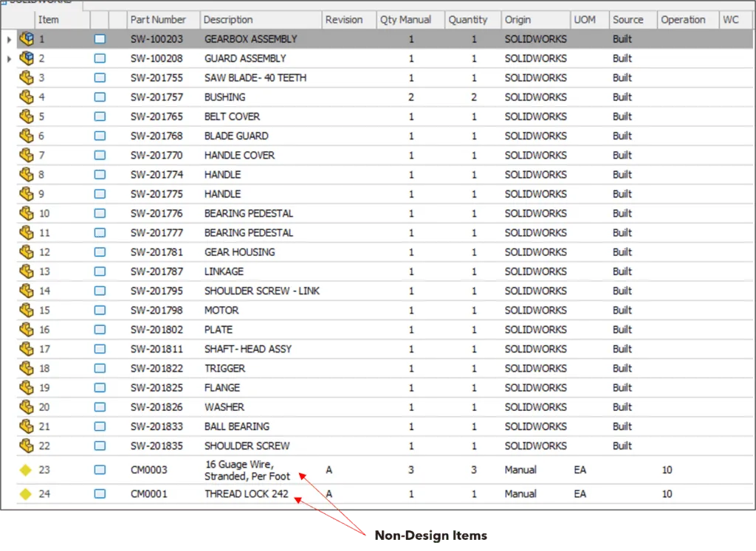Select the WASHER description cell
Screen dimensions: 756x551
tap(224, 407)
